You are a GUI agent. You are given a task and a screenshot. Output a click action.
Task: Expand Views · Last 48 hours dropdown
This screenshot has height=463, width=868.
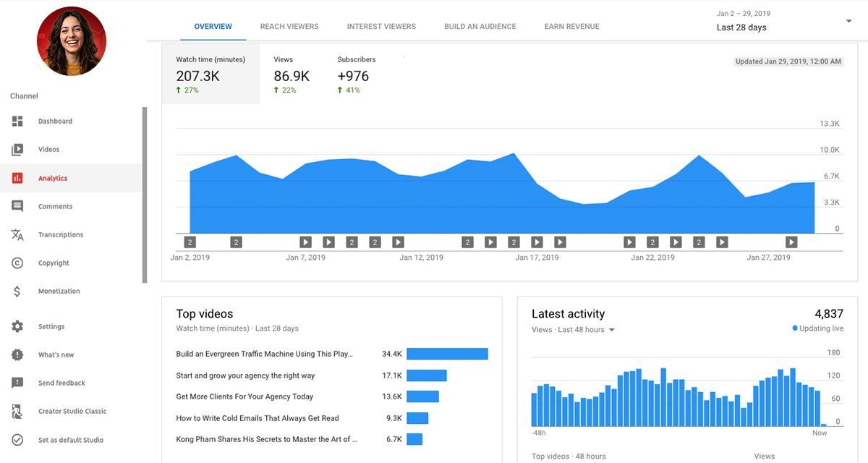573,330
